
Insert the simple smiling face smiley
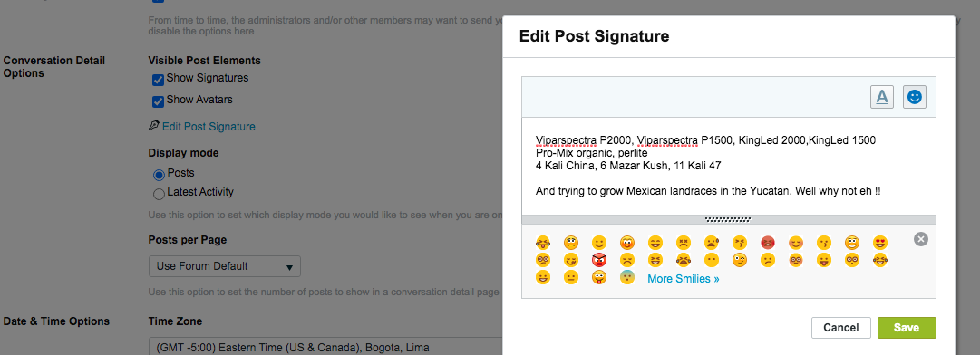(598, 242)
